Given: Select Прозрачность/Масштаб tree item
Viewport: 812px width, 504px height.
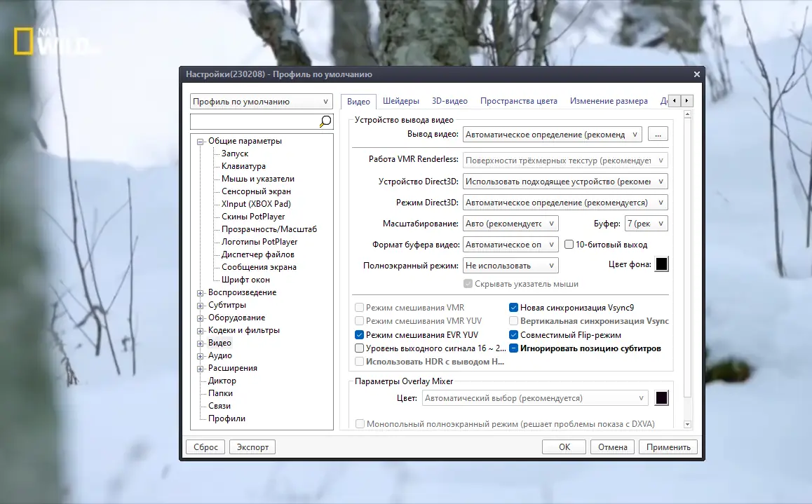Looking at the screenshot, I should pyautogui.click(x=269, y=229).
